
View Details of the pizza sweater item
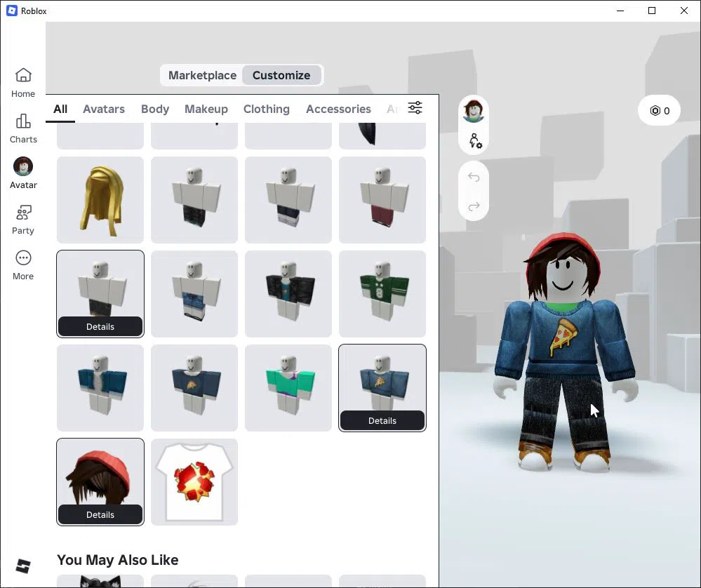coord(382,420)
